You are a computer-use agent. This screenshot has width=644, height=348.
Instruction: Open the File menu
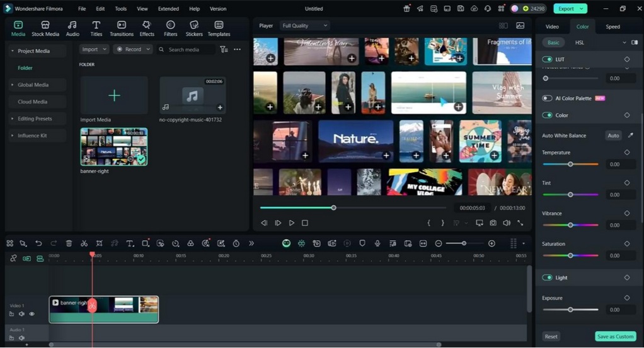click(82, 9)
